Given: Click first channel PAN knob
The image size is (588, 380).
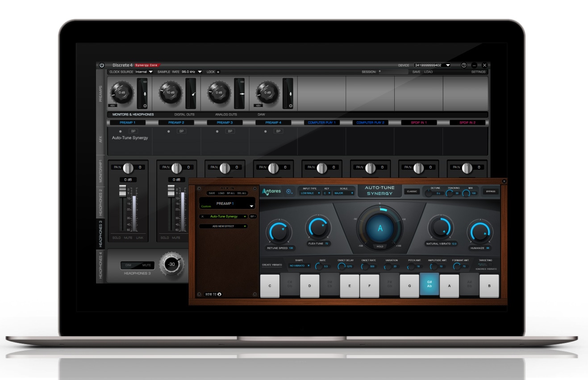Looking at the screenshot, I should [x=128, y=168].
